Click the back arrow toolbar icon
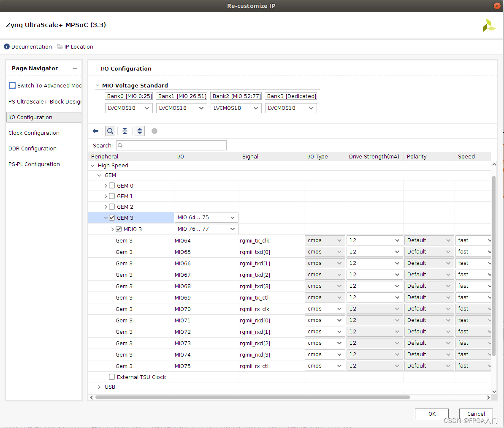This screenshot has width=504, height=428. tap(95, 131)
